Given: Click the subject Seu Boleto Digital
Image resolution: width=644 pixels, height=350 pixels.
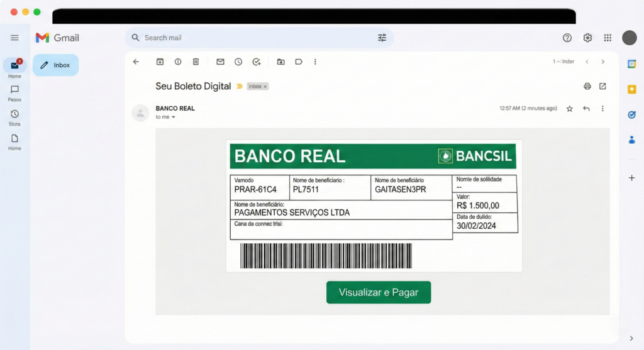Looking at the screenshot, I should tap(193, 86).
